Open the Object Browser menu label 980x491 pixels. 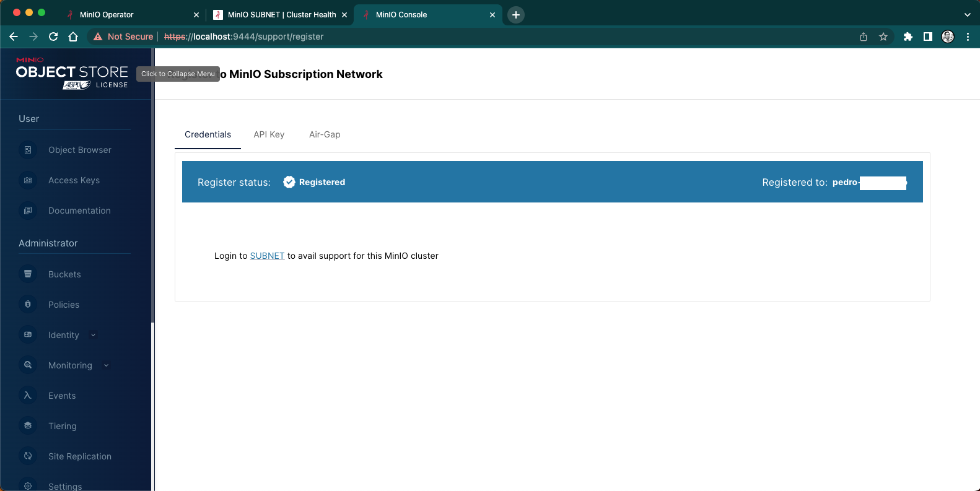(80, 150)
